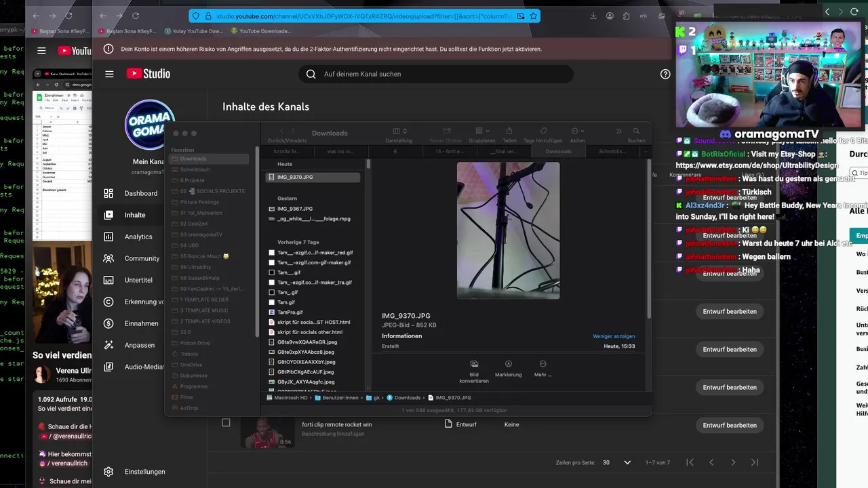Screen dimensions: 868x488
Task: Bookmark the page with the star icon
Action: [x=534, y=16]
